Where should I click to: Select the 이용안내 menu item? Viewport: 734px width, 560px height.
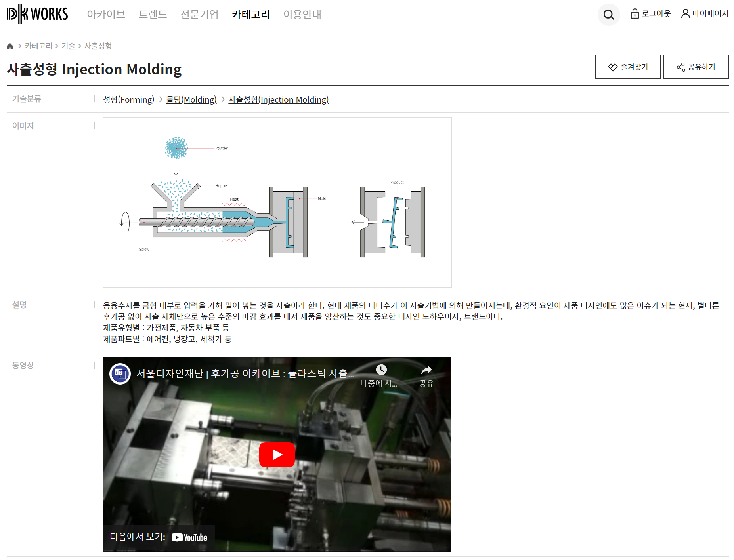(x=302, y=15)
